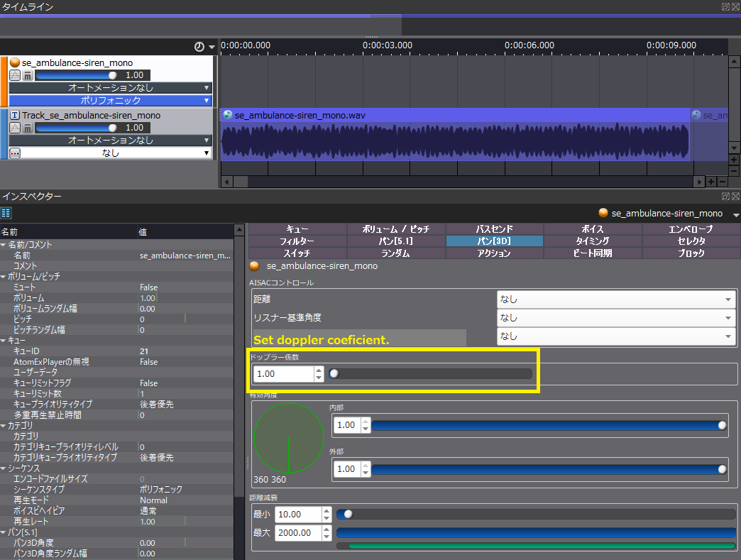
Task: Click the ドップラー係数 slider handle
Action: 334,374
